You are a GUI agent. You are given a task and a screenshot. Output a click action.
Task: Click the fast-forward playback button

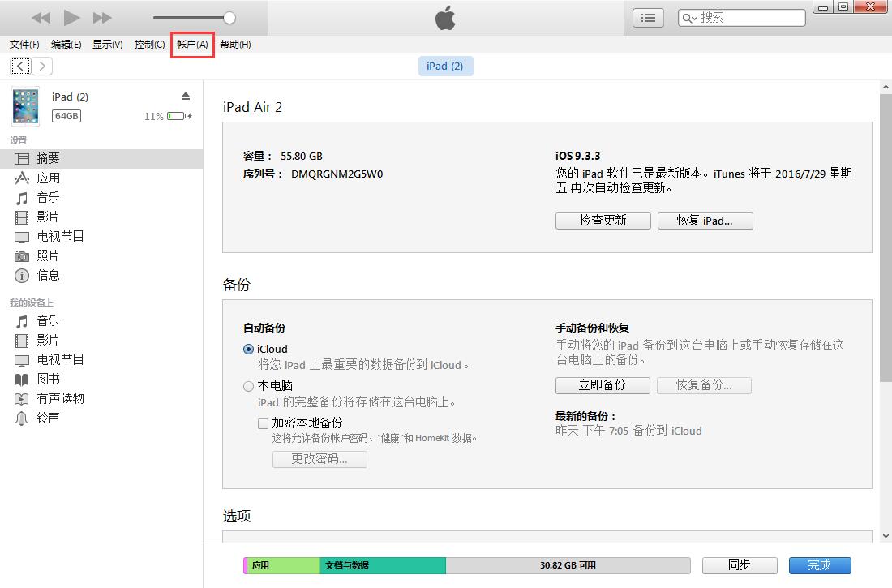point(102,18)
